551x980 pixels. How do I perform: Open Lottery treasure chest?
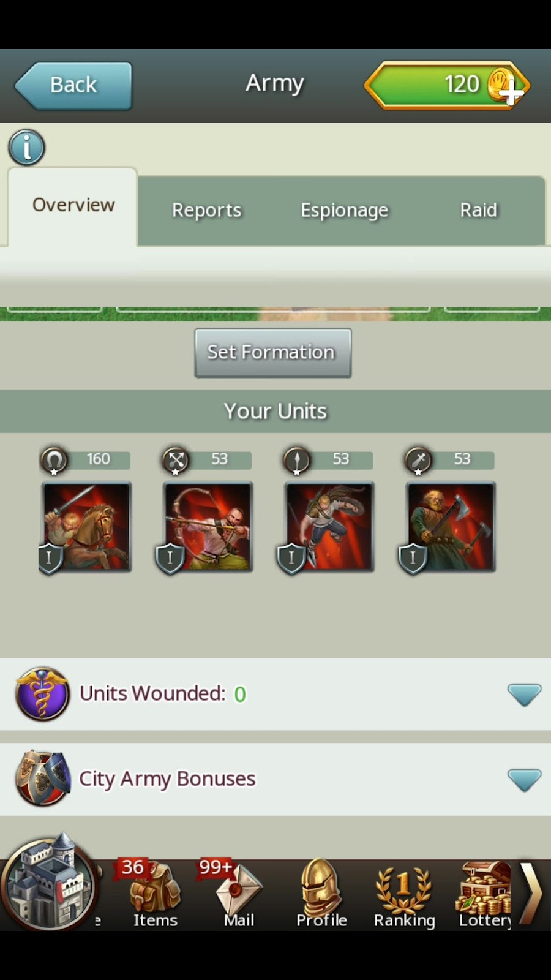coord(485,894)
